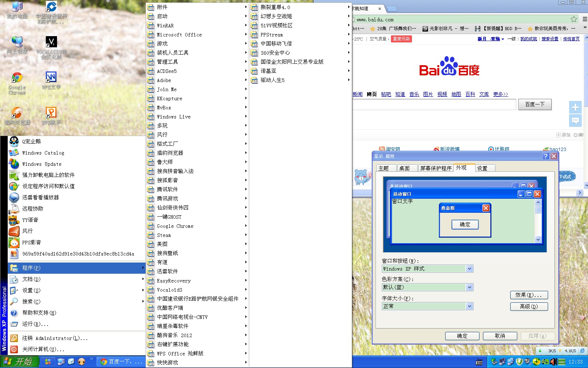Open the WPS演示 desktop shortcut
The height and width of the screenshot is (368, 588).
pyautogui.click(x=51, y=116)
